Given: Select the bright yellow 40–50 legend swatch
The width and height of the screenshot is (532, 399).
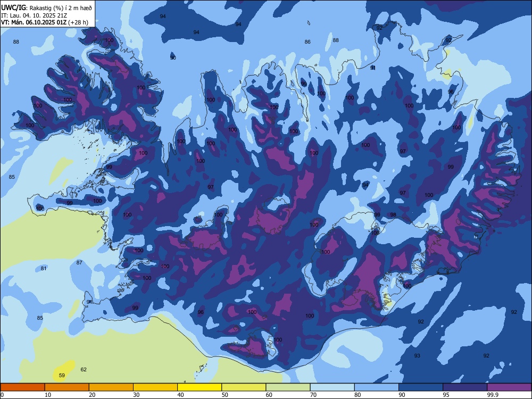Looking at the screenshot, I should click(x=199, y=387).
